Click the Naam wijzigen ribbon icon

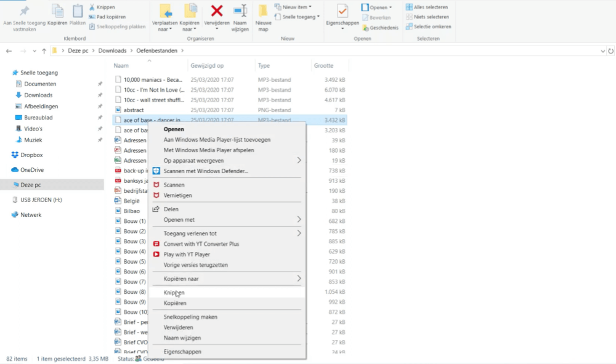tap(240, 10)
